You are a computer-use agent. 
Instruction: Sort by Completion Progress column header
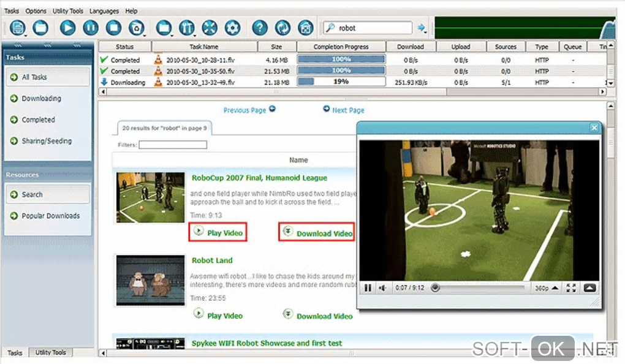point(341,47)
